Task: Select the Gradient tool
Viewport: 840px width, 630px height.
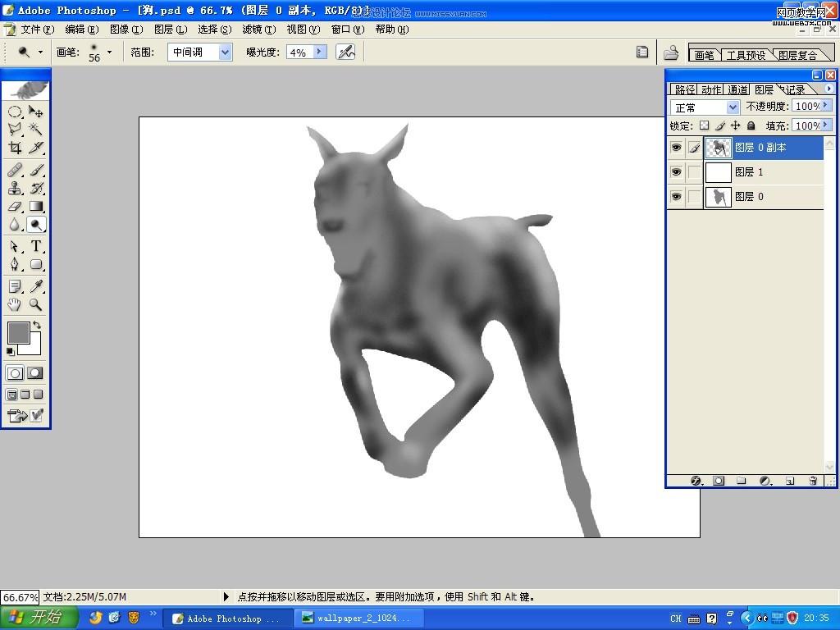Action: point(36,207)
